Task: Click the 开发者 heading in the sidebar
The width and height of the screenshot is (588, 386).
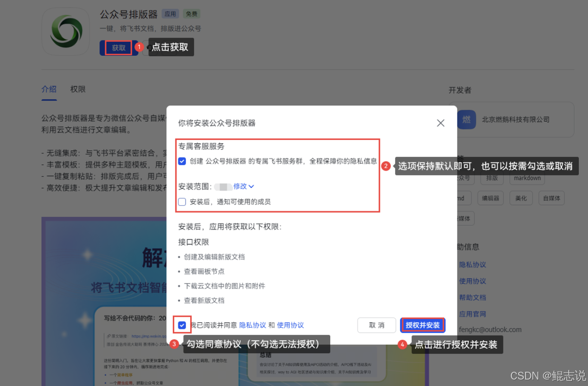Action: (460, 90)
